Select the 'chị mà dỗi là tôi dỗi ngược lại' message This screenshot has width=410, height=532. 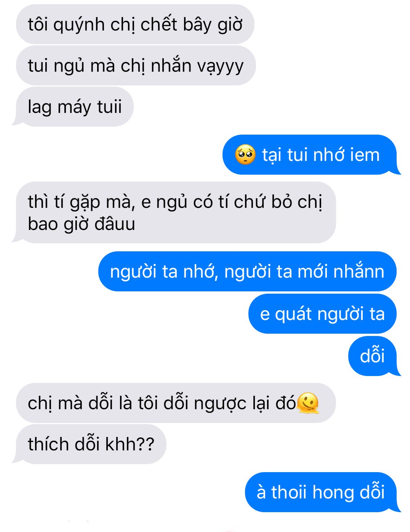pyautogui.click(x=176, y=403)
